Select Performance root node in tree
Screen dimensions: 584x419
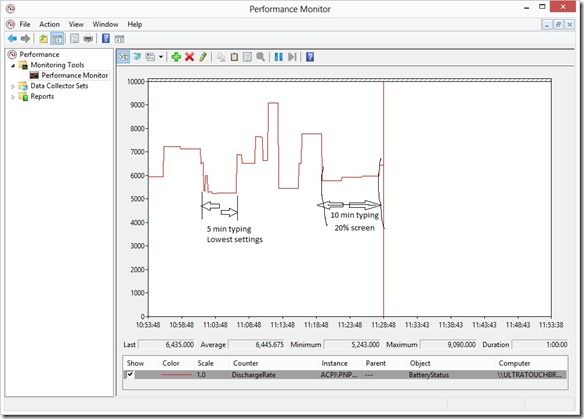39,54
